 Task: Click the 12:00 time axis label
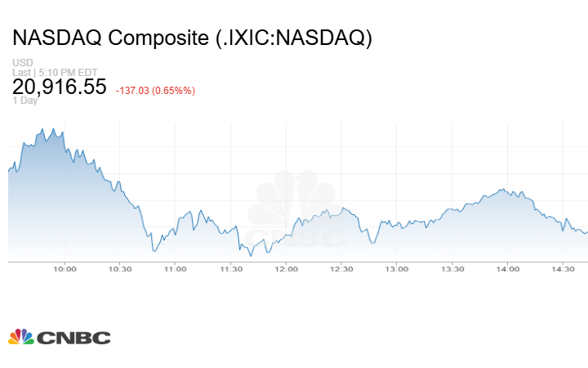coord(286,268)
